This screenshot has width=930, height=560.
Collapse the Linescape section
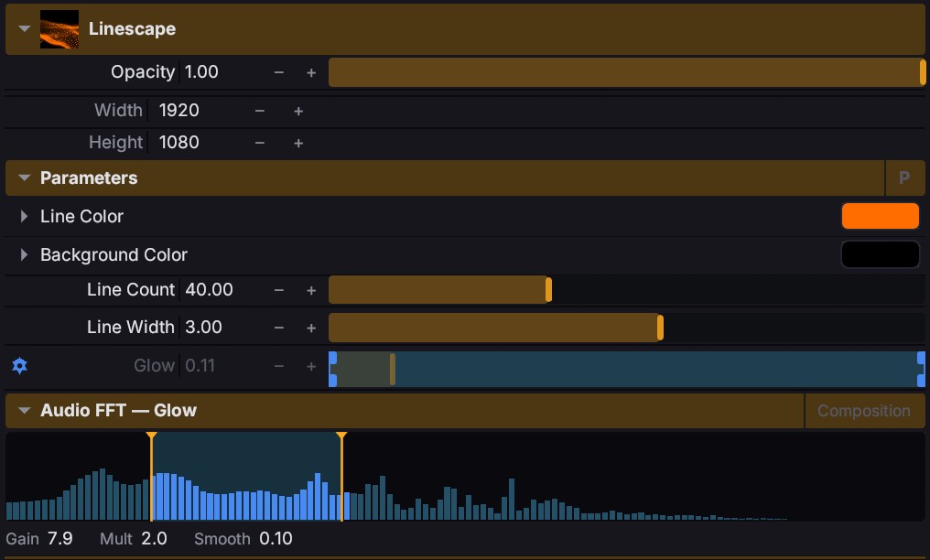[x=25, y=28]
